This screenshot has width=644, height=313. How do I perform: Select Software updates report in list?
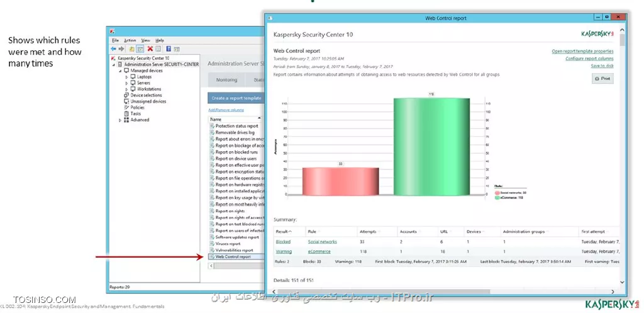pos(237,237)
